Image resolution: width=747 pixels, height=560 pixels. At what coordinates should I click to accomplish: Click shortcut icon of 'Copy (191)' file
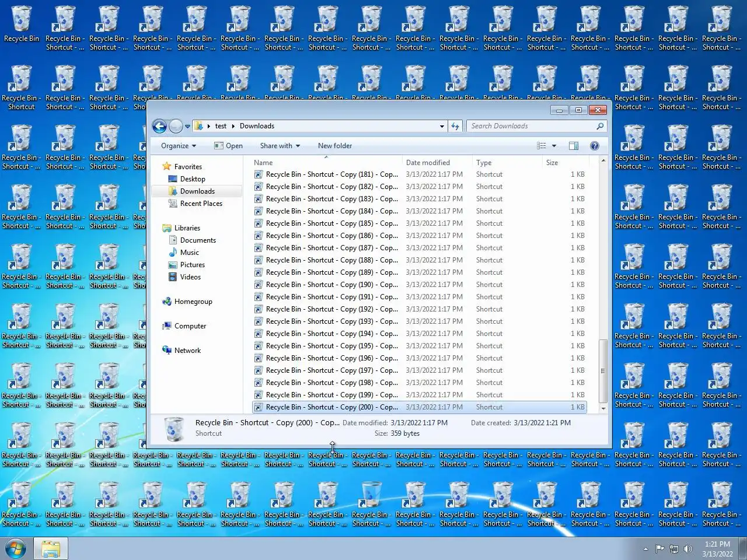click(259, 297)
